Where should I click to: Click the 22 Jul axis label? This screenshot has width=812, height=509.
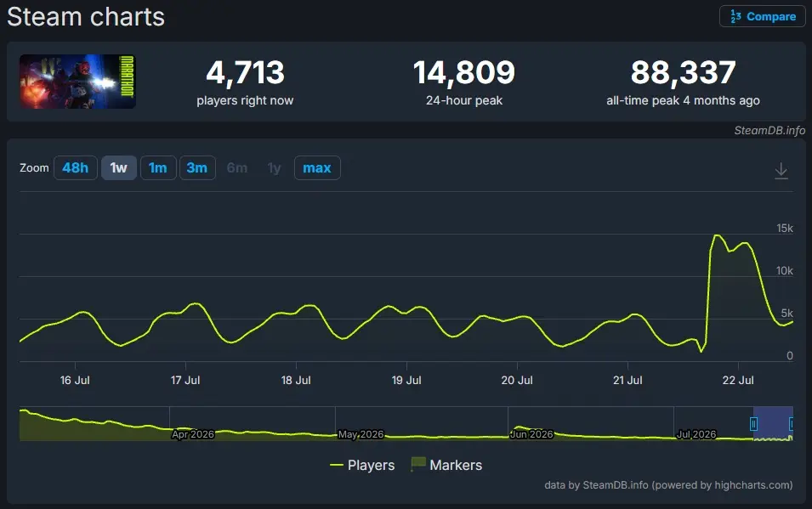tap(738, 380)
